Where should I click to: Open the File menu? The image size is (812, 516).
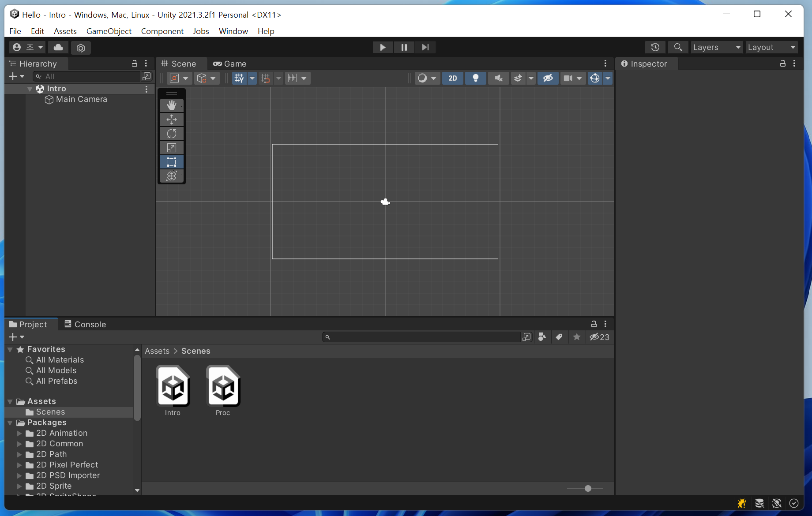[x=15, y=31]
